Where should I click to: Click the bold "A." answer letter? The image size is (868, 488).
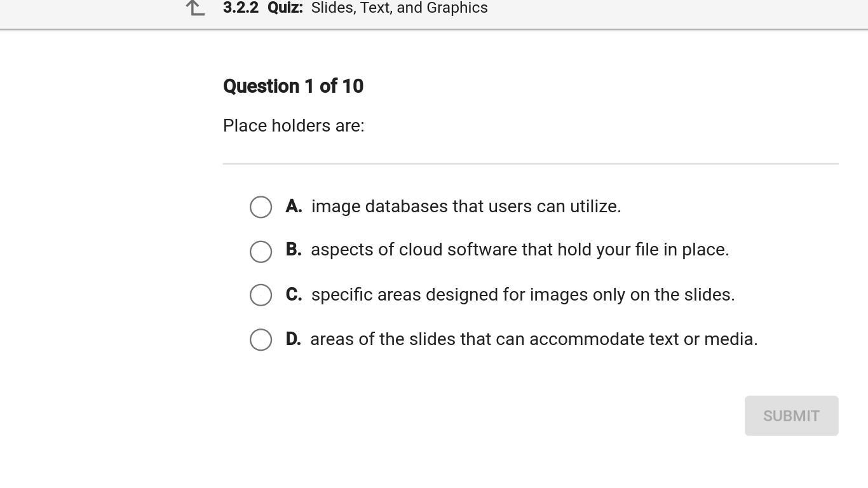[x=294, y=207]
